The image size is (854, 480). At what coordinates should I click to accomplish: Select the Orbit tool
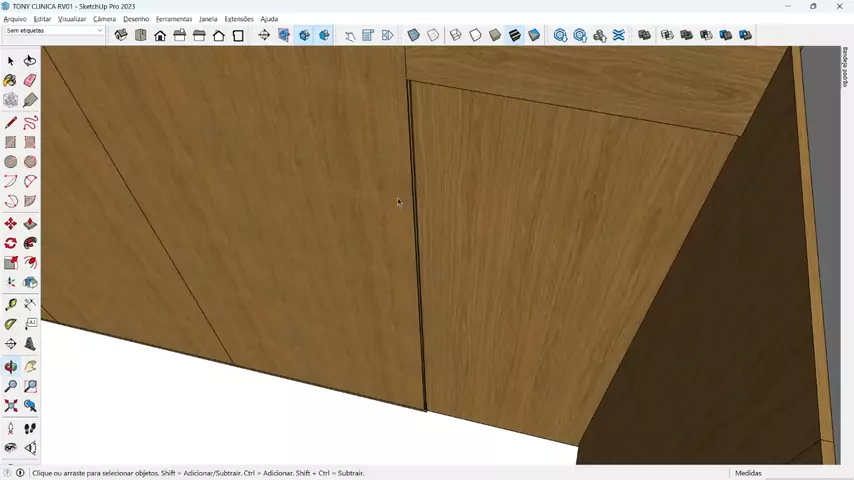coord(10,367)
